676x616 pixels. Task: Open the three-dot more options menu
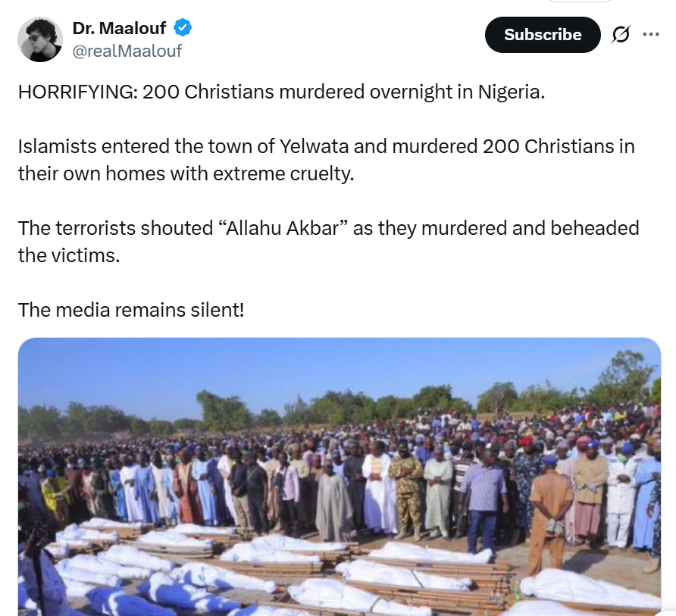(x=650, y=35)
